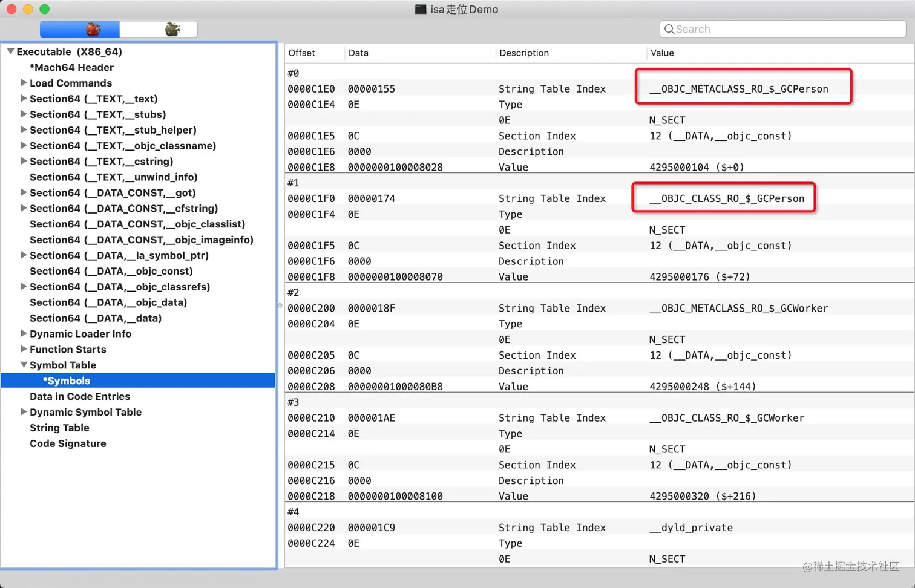The height and width of the screenshot is (588, 915).
Task: Focus the Search field
Action: point(782,29)
